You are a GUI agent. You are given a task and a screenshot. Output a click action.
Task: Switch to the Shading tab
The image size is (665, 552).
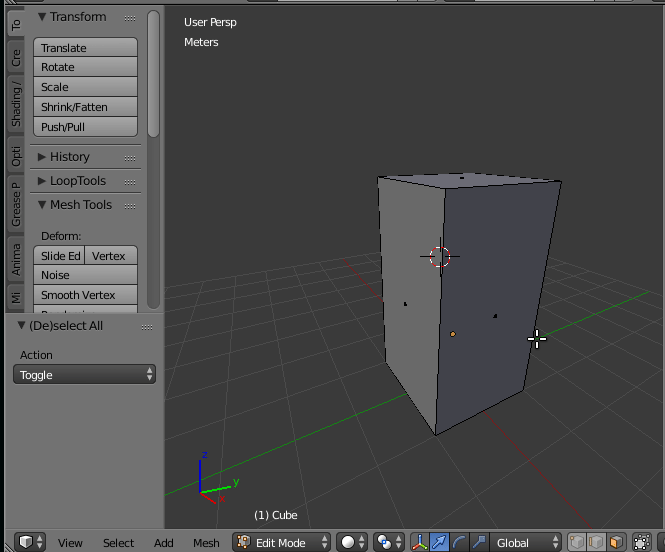click(16, 104)
